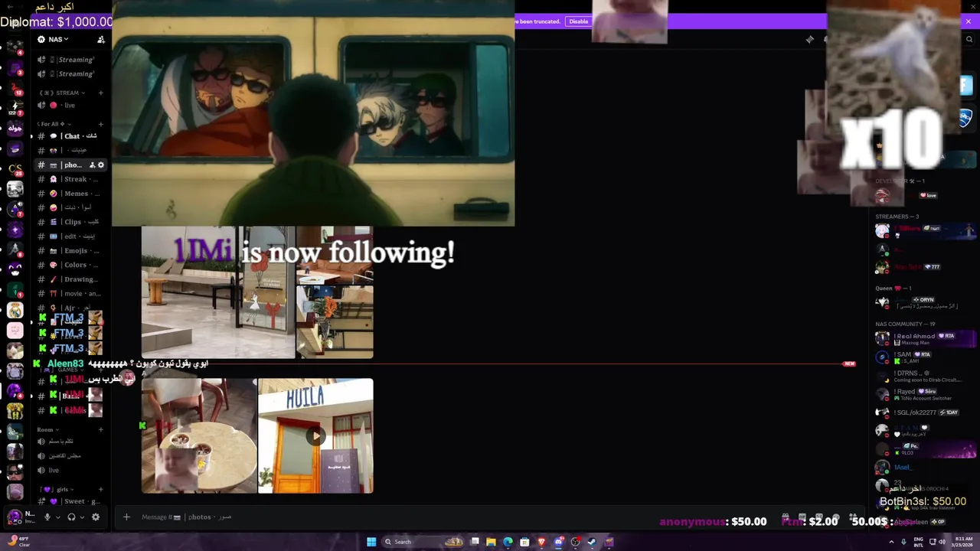Open Steam from the taskbar
This screenshot has width=980, height=551.
[x=592, y=542]
